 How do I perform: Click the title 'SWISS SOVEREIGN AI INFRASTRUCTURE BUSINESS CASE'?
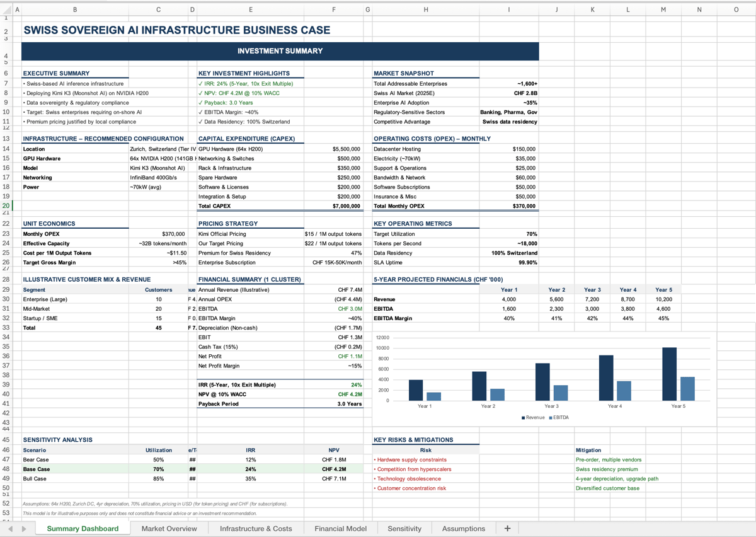coord(176,30)
